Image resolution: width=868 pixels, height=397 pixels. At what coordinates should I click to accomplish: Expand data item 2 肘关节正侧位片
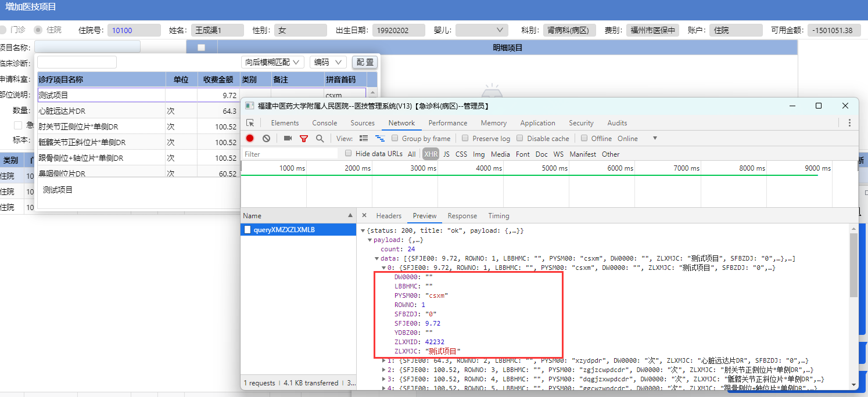383,370
